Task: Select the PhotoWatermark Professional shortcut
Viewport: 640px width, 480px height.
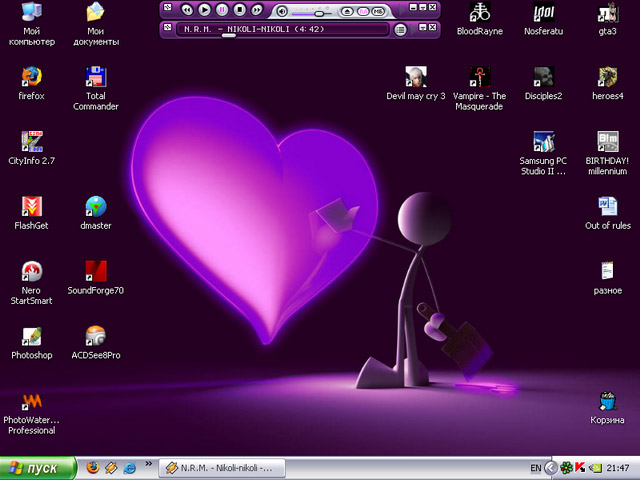Action: (x=31, y=412)
